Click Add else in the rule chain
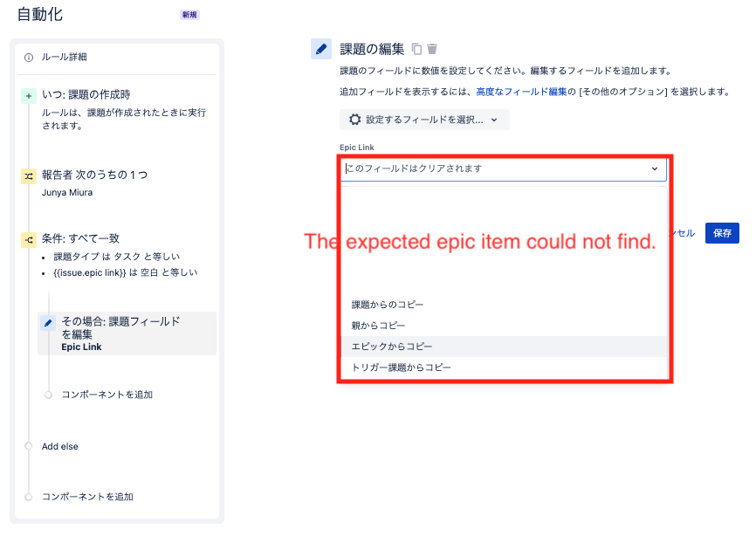 [x=58, y=446]
